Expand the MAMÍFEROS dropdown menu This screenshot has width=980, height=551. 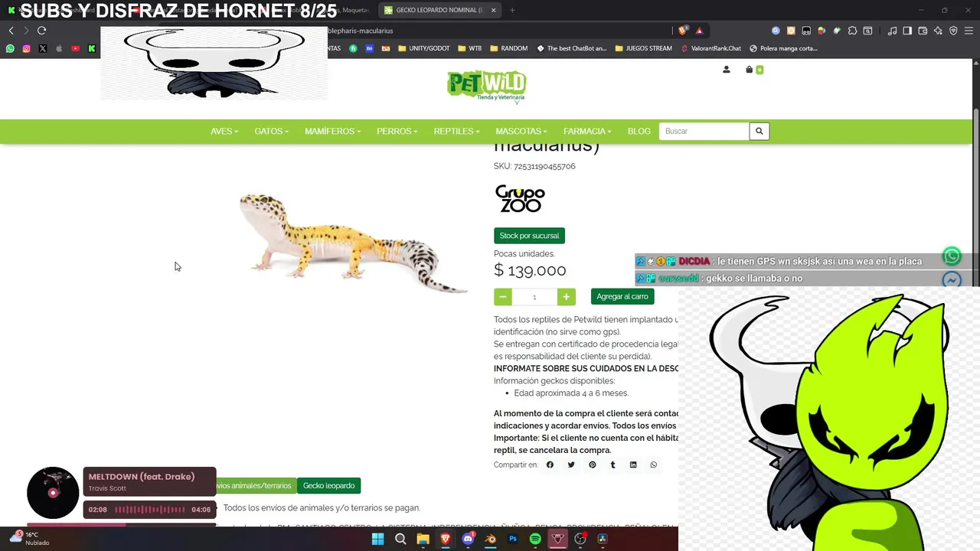(332, 132)
